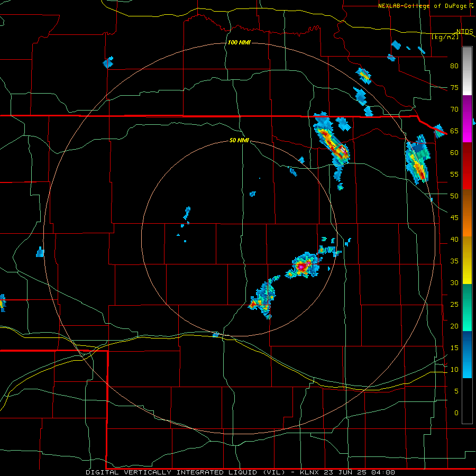Select the 65 value on the VIL scale
Screen dimensions: 476x476
tap(454, 131)
